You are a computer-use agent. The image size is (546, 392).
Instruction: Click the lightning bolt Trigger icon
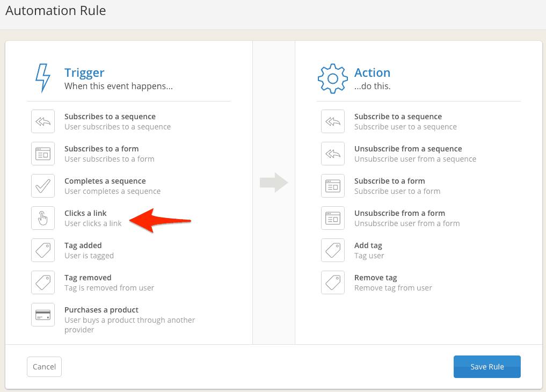tap(43, 78)
